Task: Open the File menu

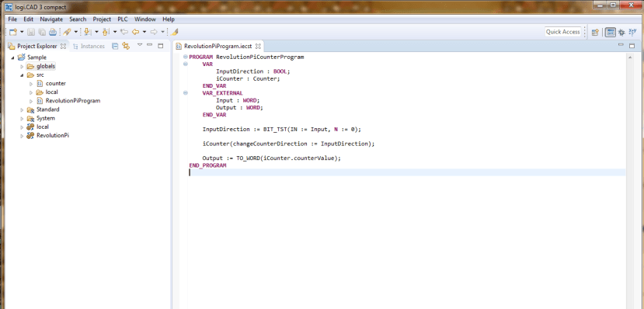Action: coord(12,19)
